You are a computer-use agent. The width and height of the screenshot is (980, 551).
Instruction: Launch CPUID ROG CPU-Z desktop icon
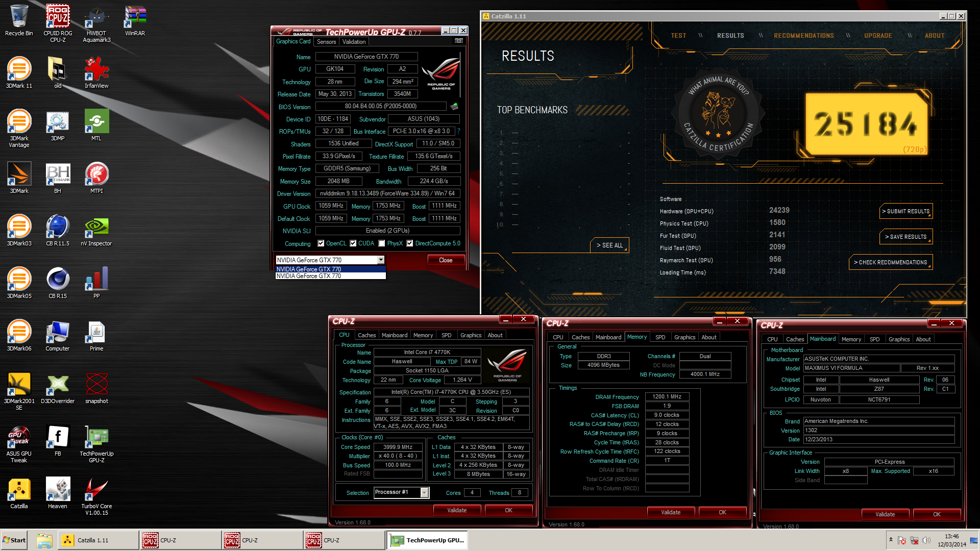pyautogui.click(x=58, y=23)
